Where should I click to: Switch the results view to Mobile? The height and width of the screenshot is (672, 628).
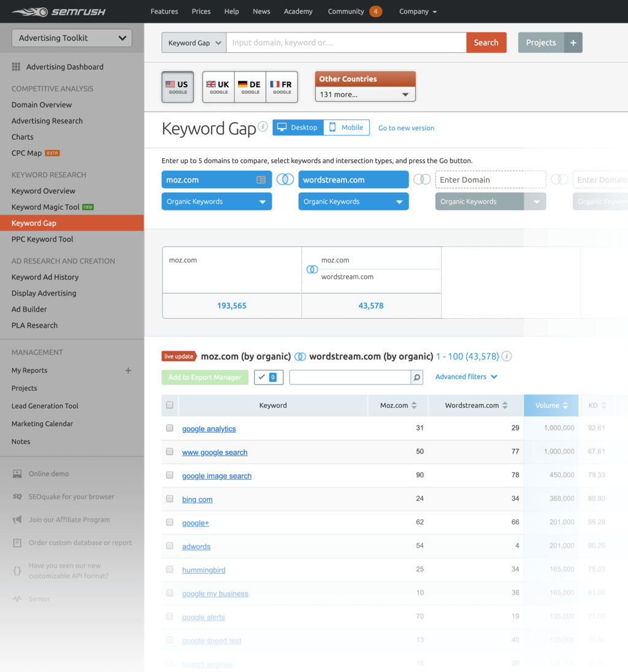click(347, 127)
